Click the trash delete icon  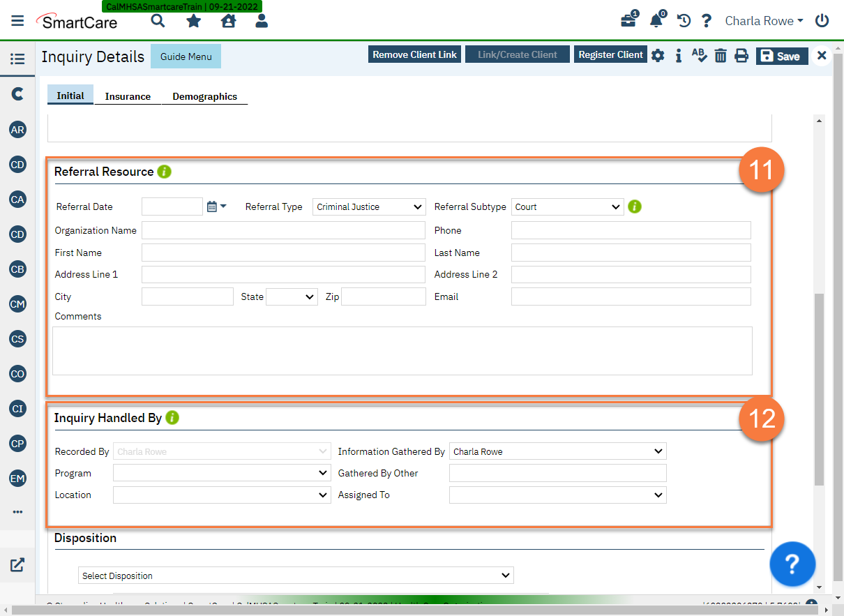tap(721, 56)
